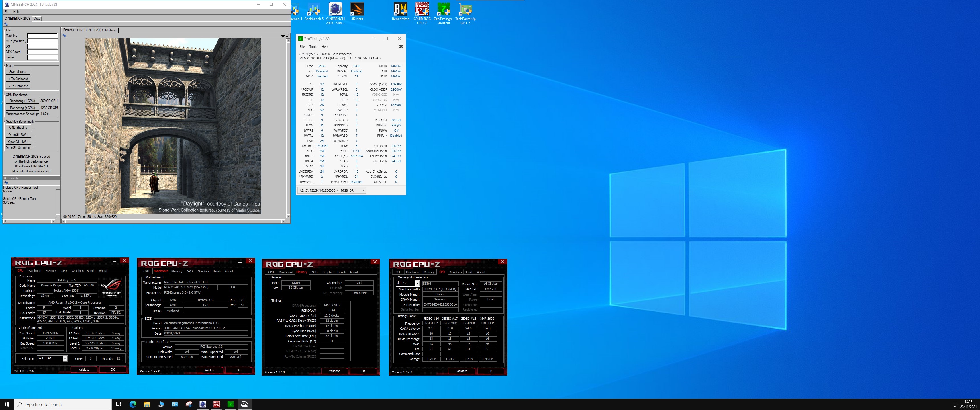Click the ZenTimings Freq value 2933
Screen dimensions: 980x410
coord(322,66)
